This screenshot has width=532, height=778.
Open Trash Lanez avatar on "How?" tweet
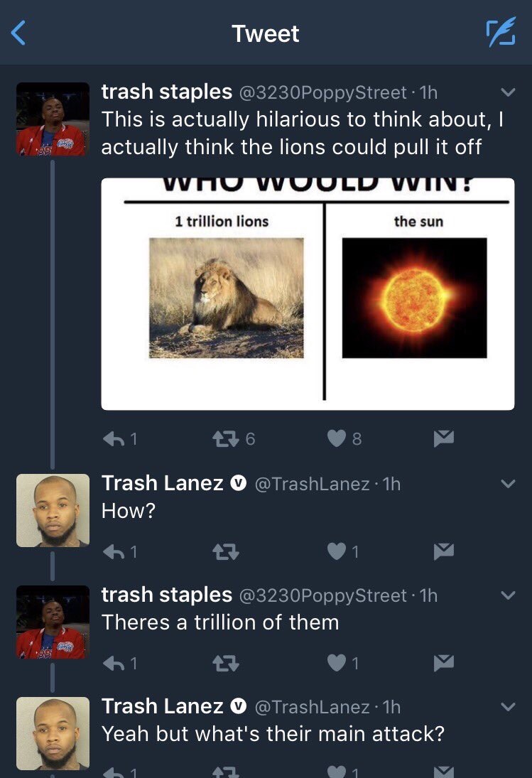(x=53, y=510)
